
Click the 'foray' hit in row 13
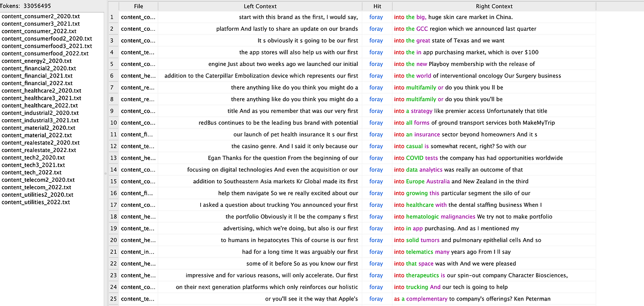376,158
